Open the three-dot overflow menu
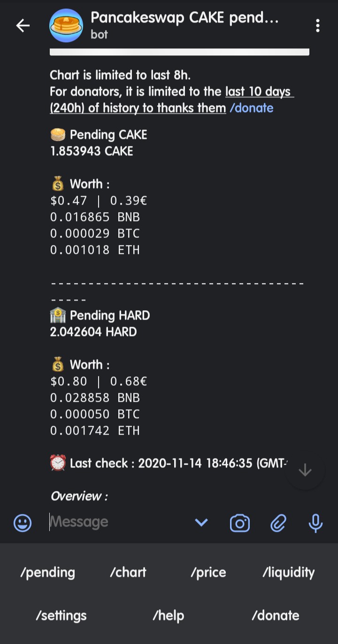 [x=318, y=25]
